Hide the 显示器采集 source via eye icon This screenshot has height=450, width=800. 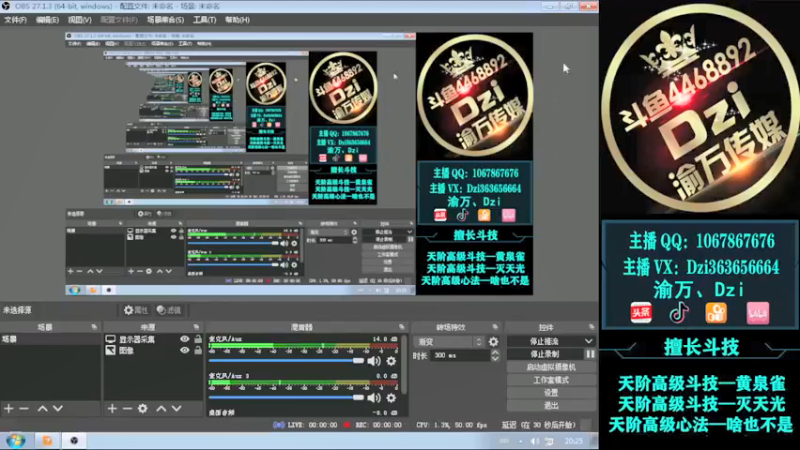tap(185, 339)
